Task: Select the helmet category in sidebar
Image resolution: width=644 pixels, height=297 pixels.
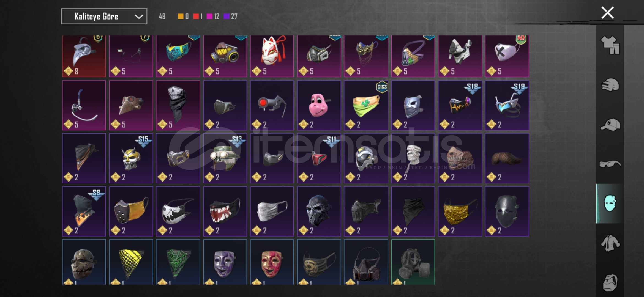Action: [610, 85]
